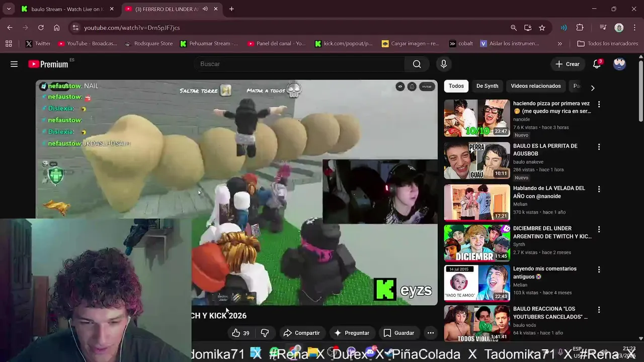Open the YouTube account avatar menu
Image resolution: width=644 pixels, height=362 pixels.
coord(619,64)
